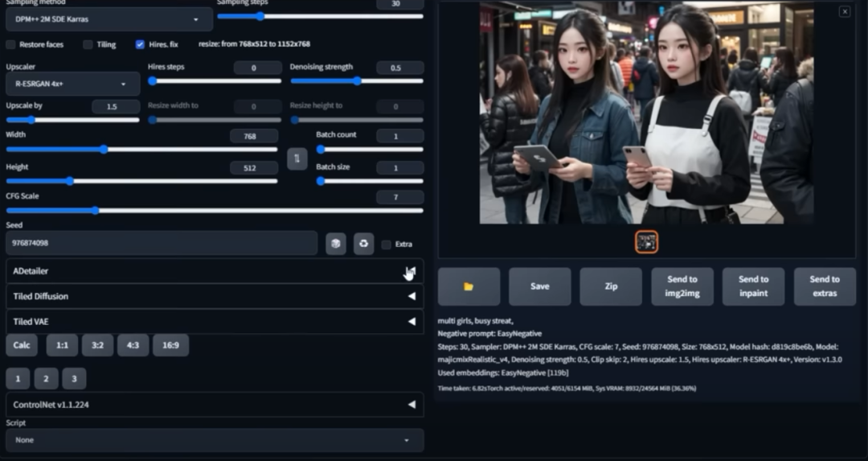This screenshot has height=461, width=868.
Task: Click the 'resize: from 768x512 to 1152x768' text
Action: 255,44
